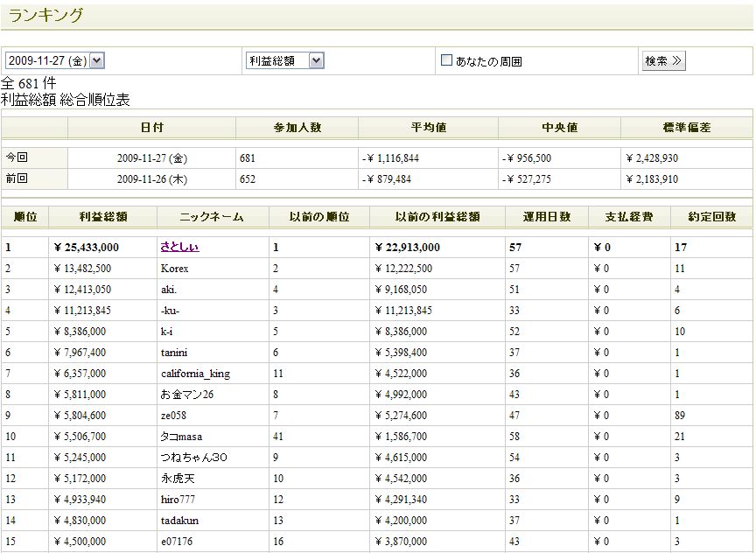
Task: Open the さとしい nickname link
Action: point(178,248)
